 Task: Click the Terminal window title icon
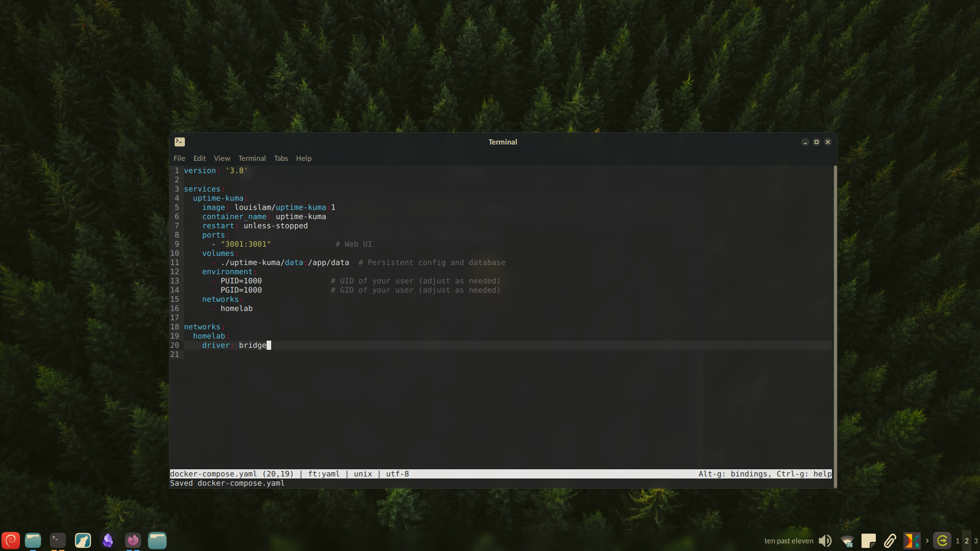click(x=180, y=142)
